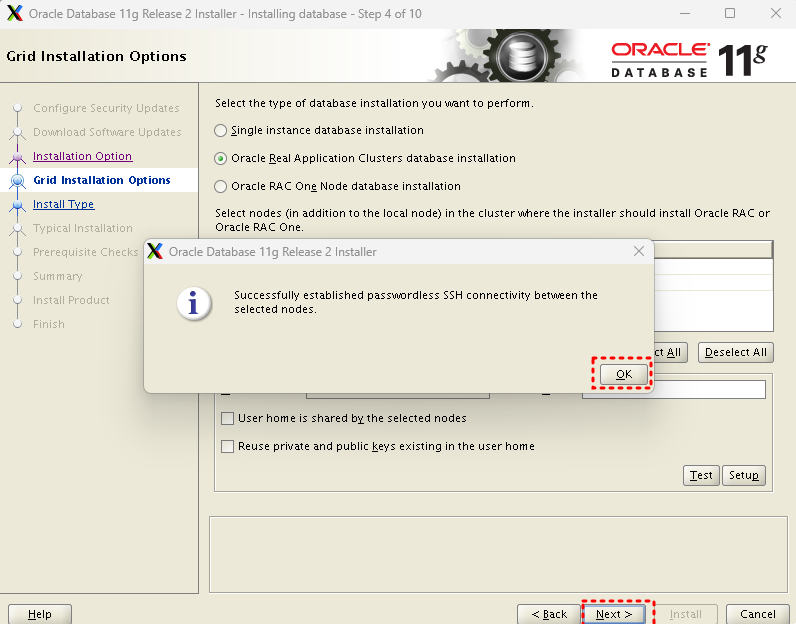Click the X icon in dialog title
The image size is (796, 624).
tap(155, 251)
